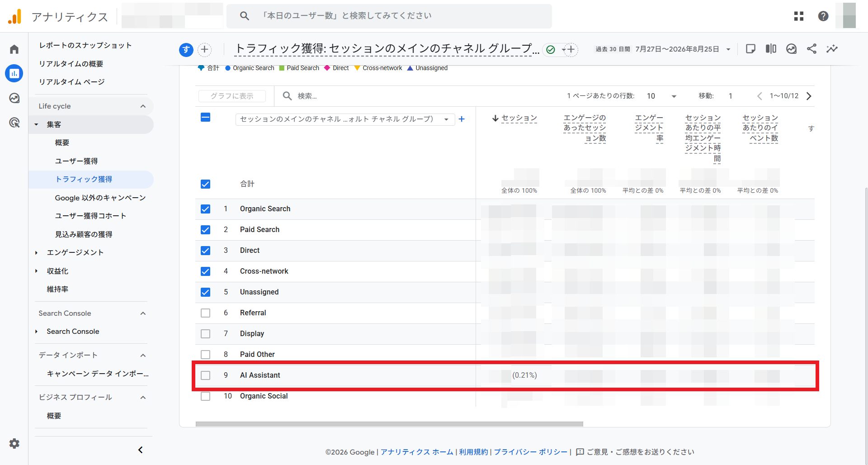Sort by エンゲージメント率 column header
Screen dimensions: 868x465
coord(649,128)
